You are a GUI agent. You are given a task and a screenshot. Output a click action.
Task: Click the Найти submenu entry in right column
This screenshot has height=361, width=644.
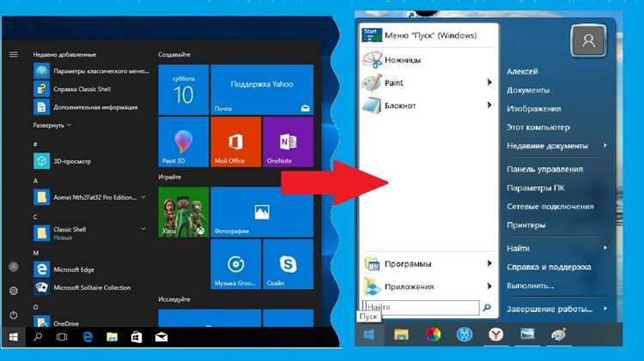(x=518, y=248)
